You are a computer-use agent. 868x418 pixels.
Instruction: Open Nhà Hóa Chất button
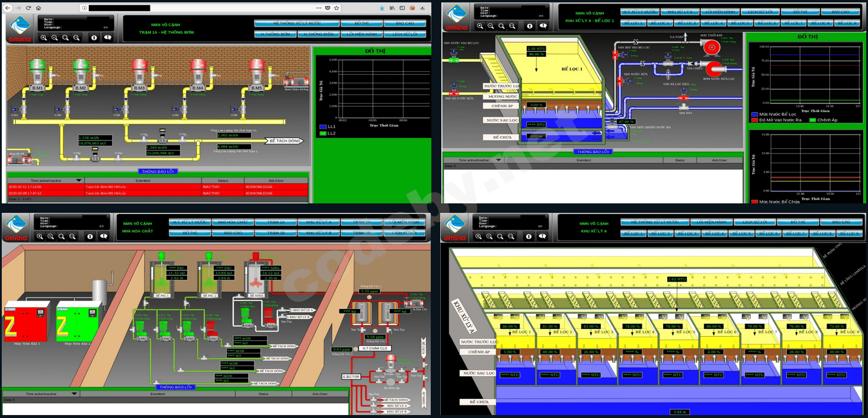pos(233,222)
